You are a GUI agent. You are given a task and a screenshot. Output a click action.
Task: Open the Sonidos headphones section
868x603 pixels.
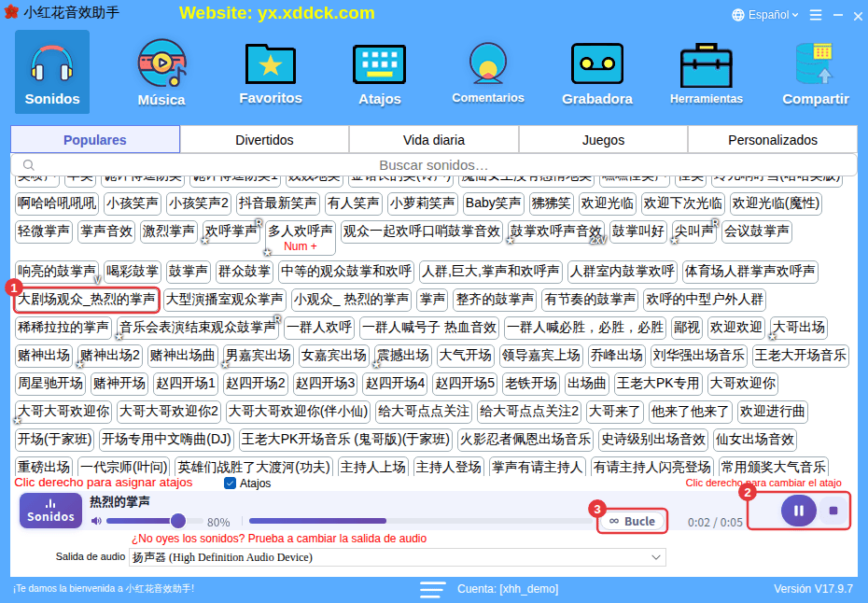coord(52,72)
